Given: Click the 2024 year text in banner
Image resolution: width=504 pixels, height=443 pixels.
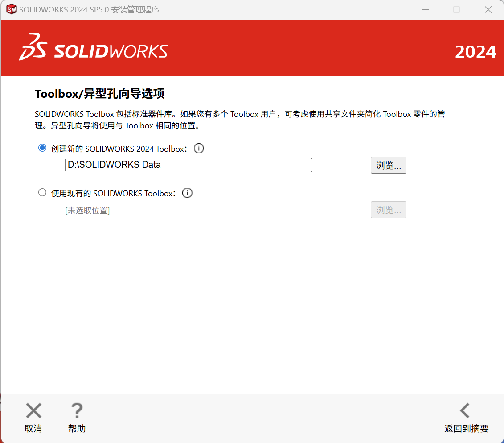Looking at the screenshot, I should 475,52.
